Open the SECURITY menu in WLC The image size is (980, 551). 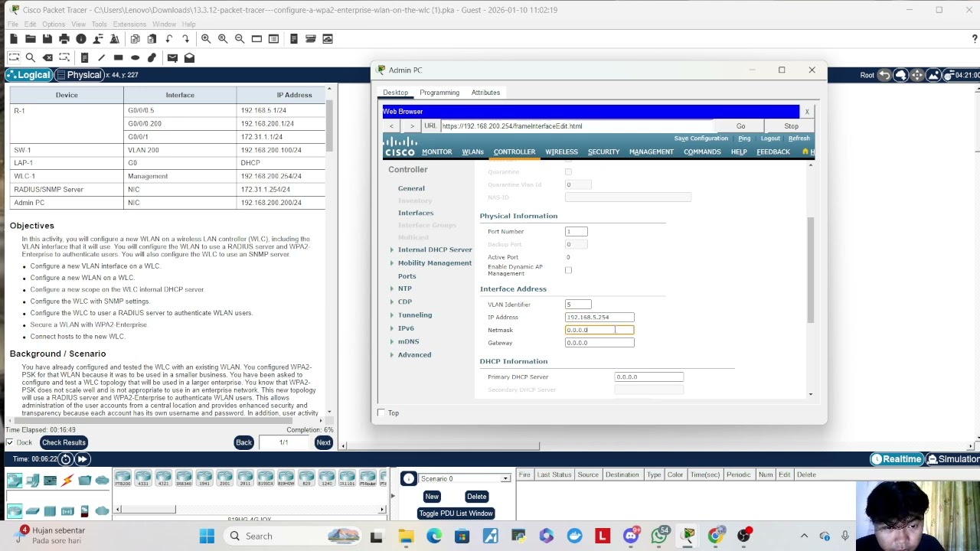coord(603,152)
